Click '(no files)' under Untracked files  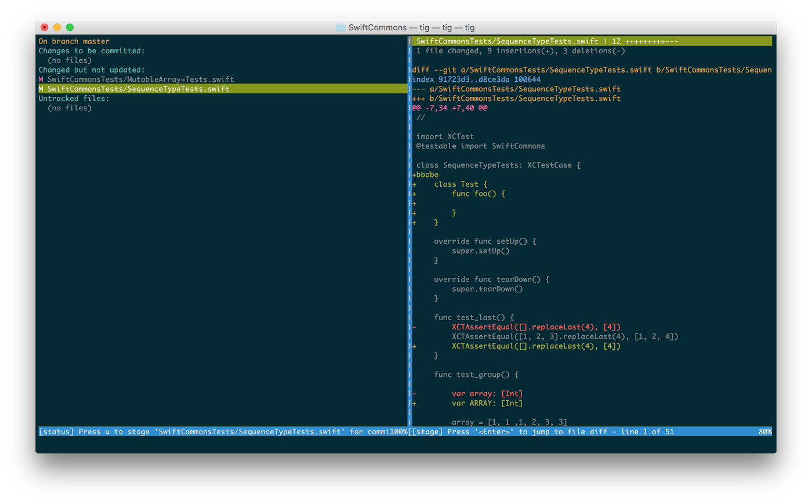pyautogui.click(x=70, y=108)
